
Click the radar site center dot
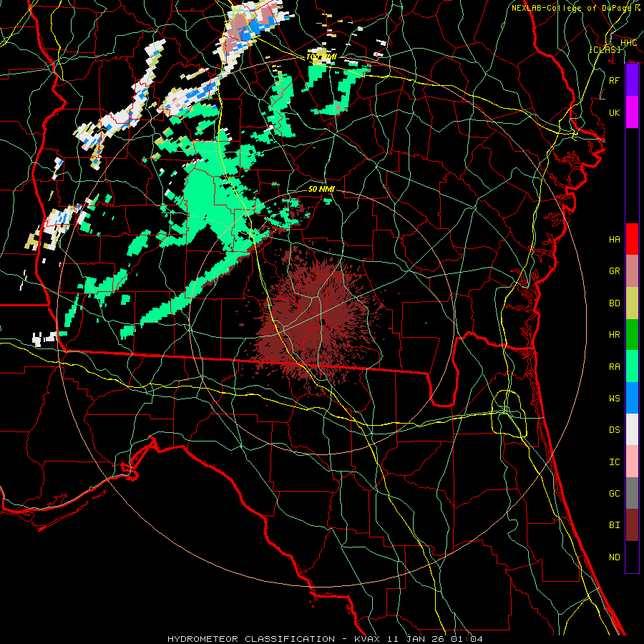[x=323, y=323]
